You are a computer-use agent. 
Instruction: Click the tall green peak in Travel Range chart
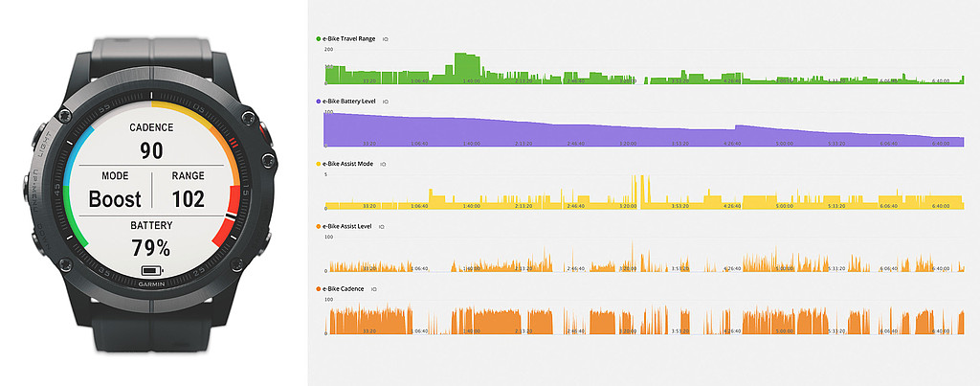[466, 67]
